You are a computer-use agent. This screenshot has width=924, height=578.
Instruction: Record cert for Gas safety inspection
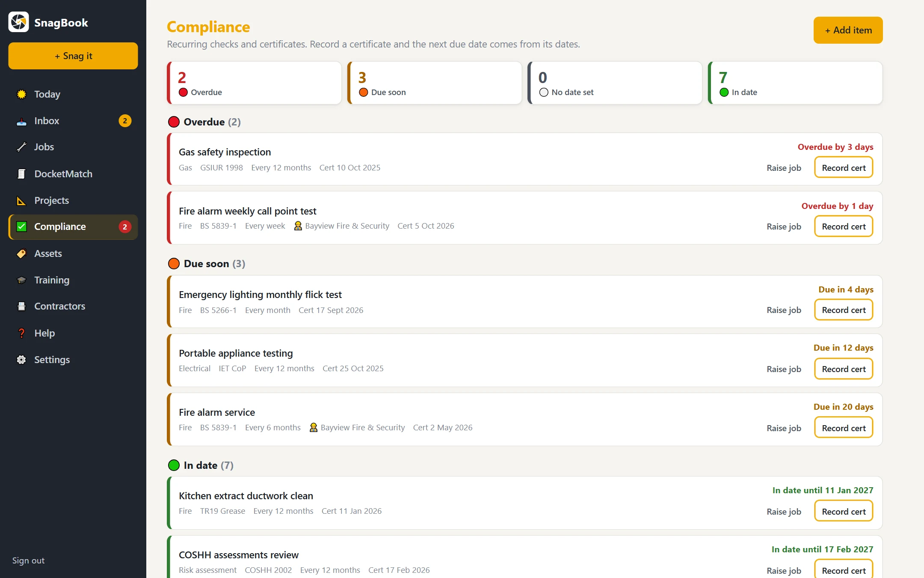(x=844, y=167)
